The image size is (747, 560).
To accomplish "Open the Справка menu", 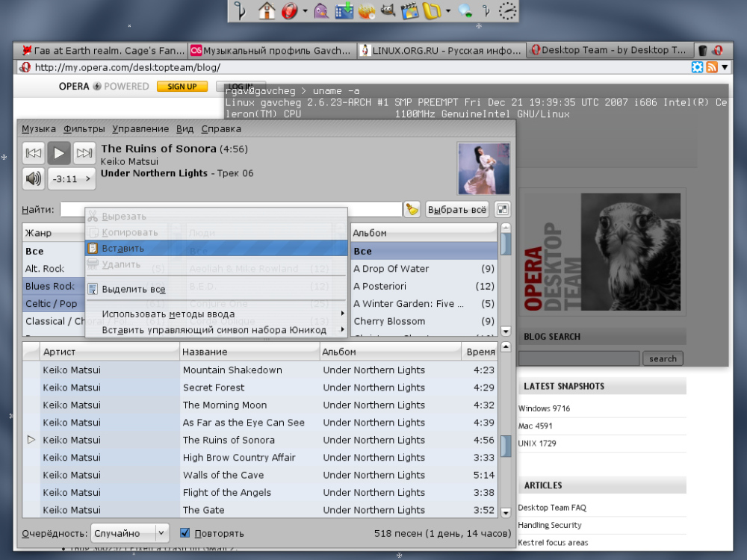I will coord(221,128).
